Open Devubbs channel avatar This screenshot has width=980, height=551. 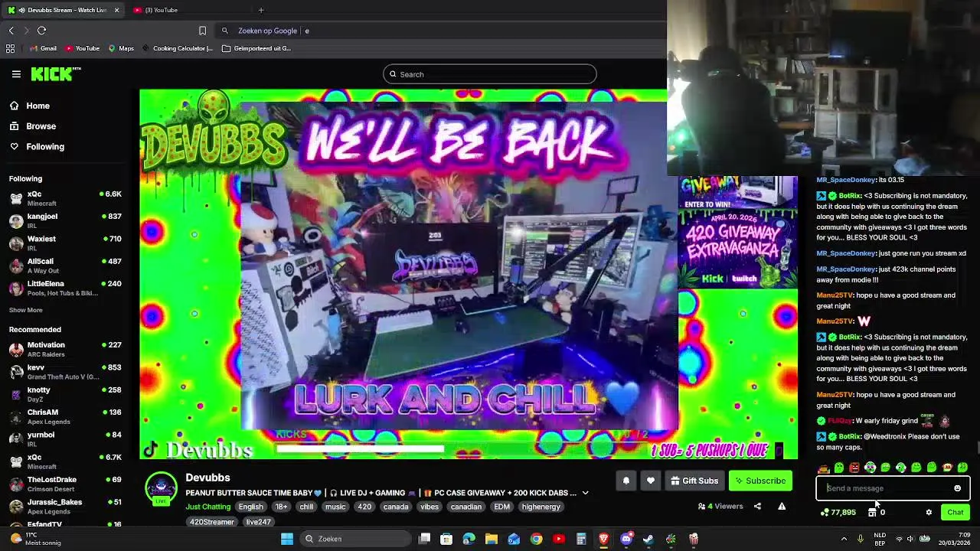[x=161, y=489]
